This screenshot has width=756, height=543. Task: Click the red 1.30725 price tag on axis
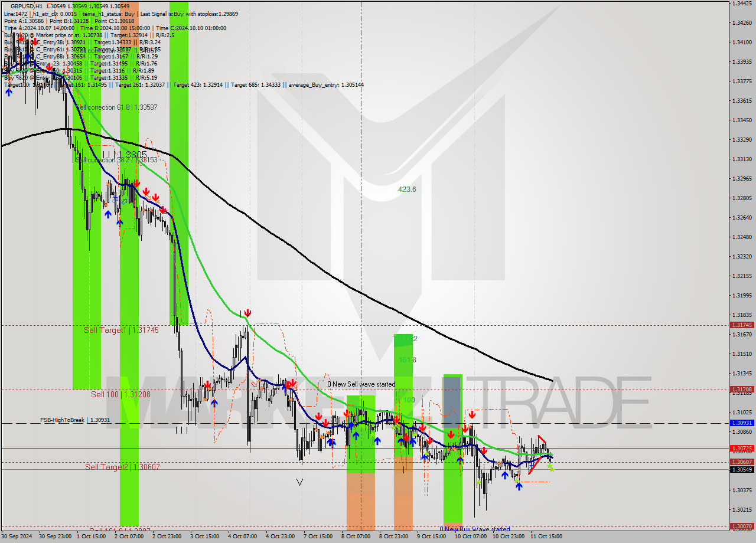point(742,449)
